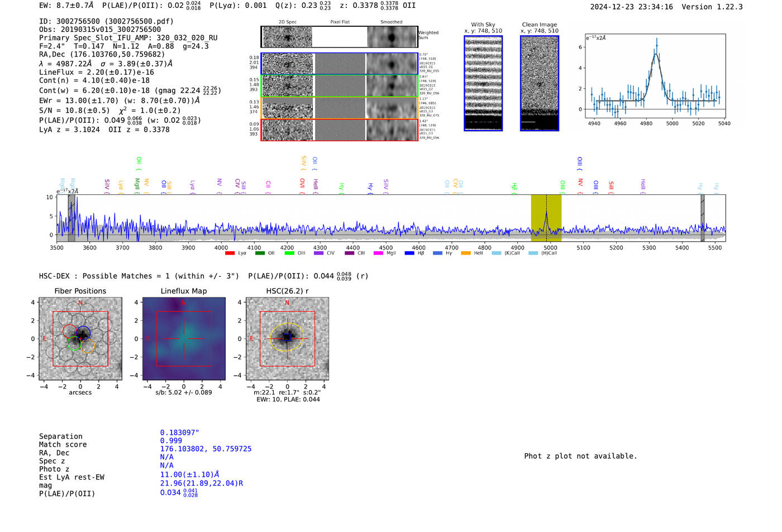Click the blue Hβ legend swatch
The image size is (782, 532).
[409, 253]
